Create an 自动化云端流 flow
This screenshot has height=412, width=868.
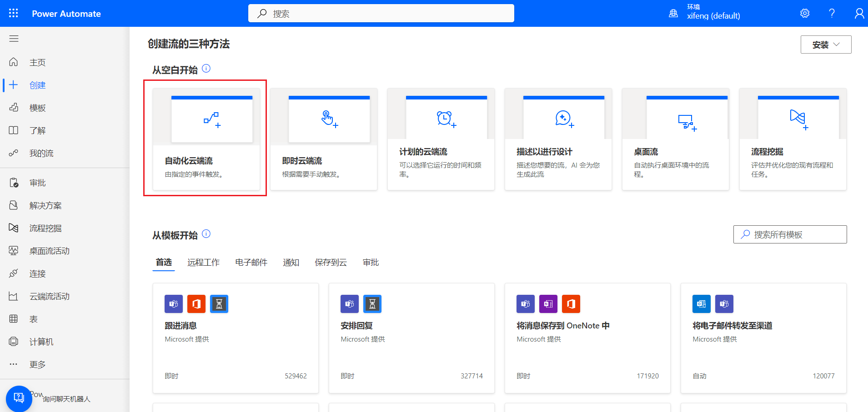click(x=206, y=139)
